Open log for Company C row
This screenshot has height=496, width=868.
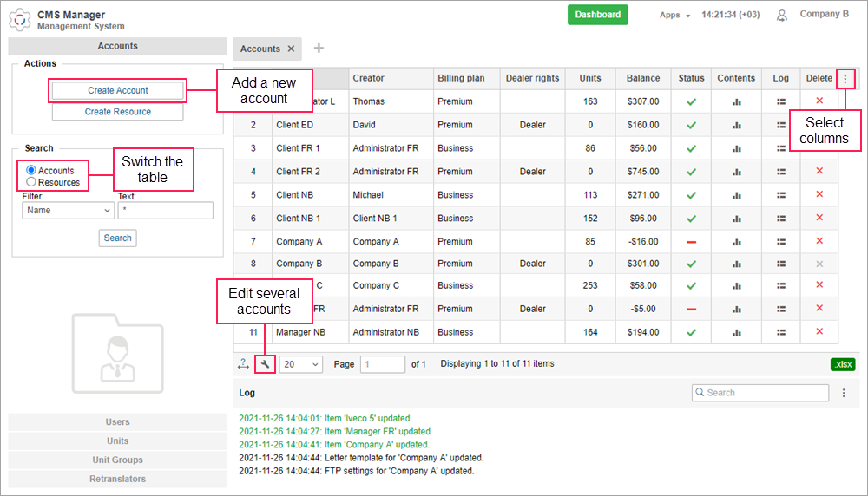pos(781,286)
